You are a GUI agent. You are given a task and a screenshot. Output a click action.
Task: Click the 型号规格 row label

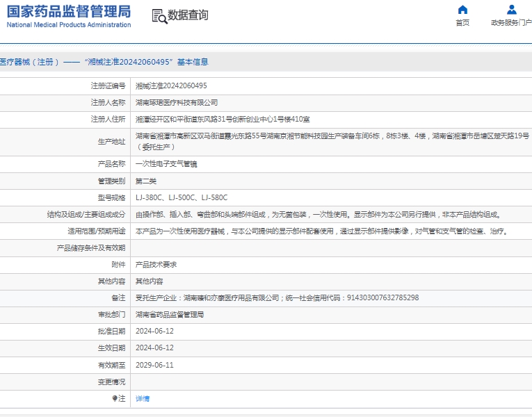pos(112,197)
